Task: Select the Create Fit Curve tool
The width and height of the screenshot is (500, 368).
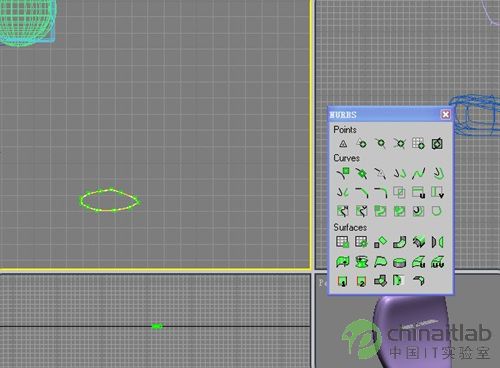Action: tap(380, 173)
